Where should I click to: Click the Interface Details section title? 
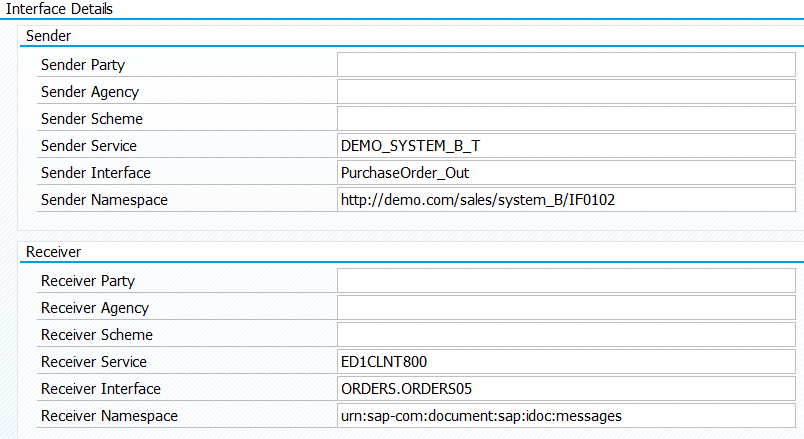coord(60,9)
